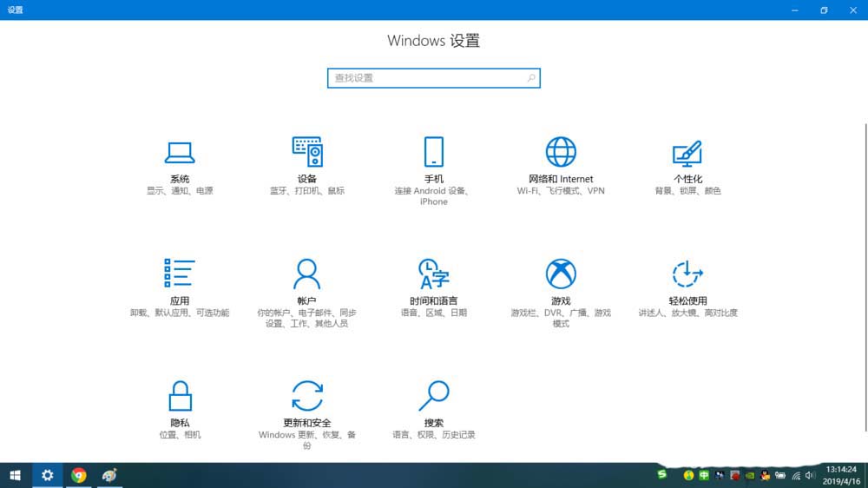The height and width of the screenshot is (488, 868).
Task: Restore down the 设置 window
Action: [824, 10]
